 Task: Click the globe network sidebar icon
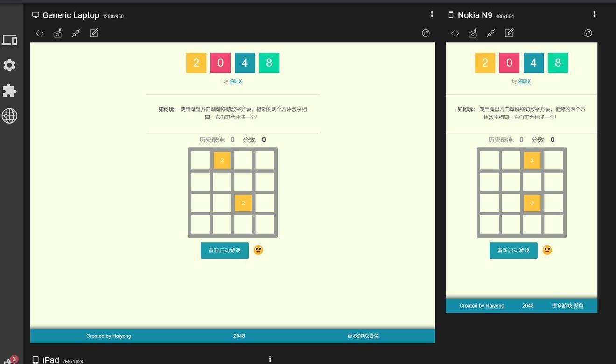click(9, 115)
